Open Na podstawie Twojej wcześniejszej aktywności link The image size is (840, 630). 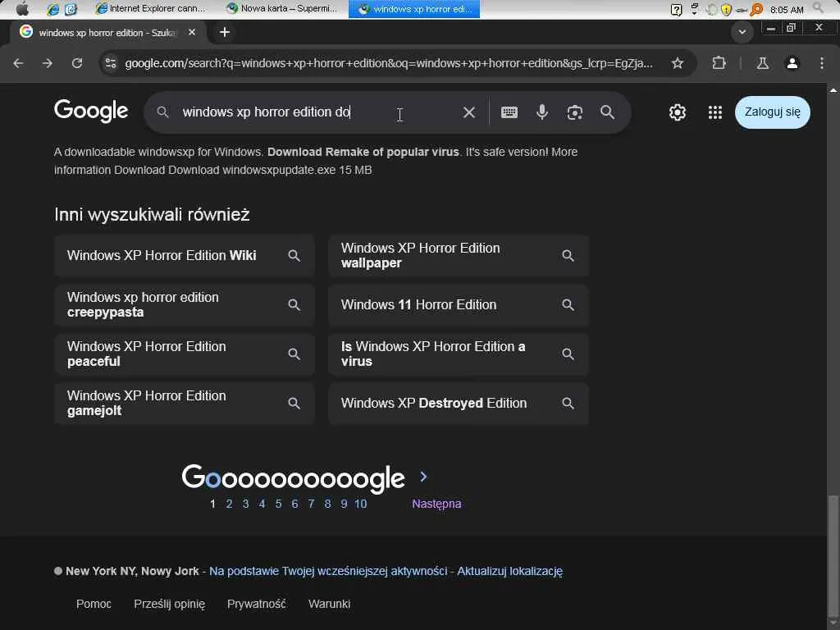click(x=328, y=571)
